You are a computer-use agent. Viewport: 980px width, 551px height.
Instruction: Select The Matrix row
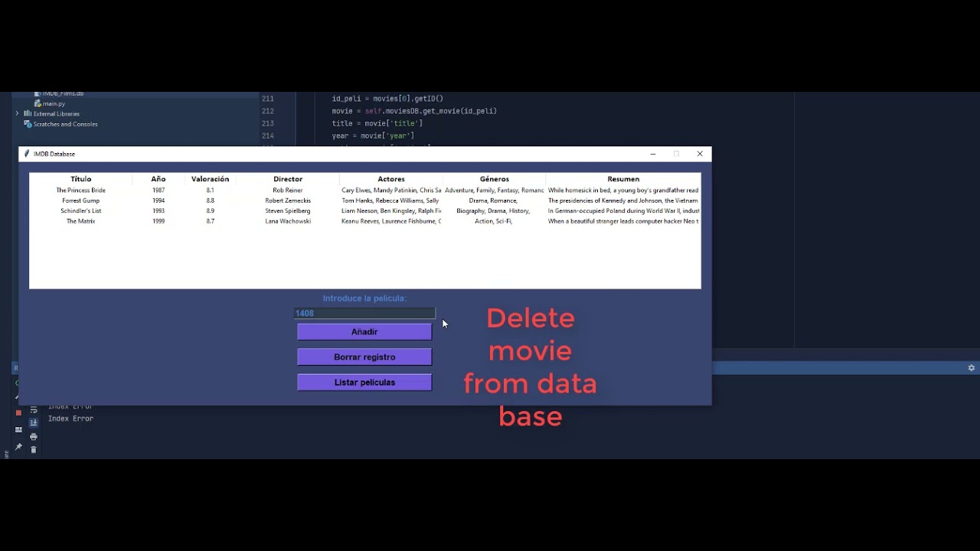pyautogui.click(x=364, y=221)
